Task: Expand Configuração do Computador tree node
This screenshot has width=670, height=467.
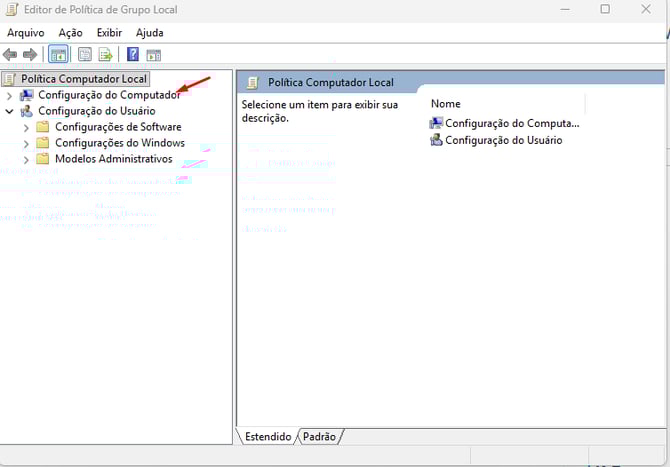Action: pos(10,95)
